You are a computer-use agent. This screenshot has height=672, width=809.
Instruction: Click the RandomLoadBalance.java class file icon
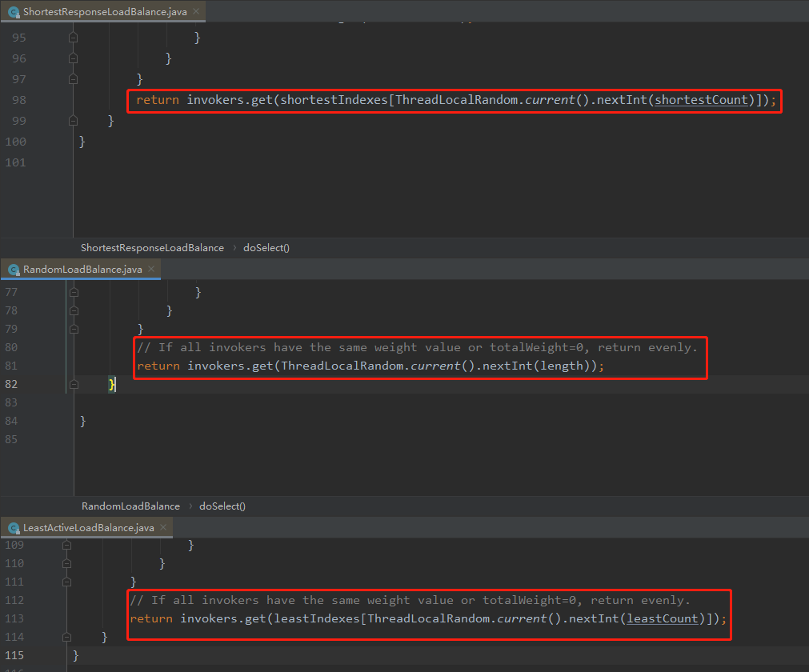pos(14,270)
